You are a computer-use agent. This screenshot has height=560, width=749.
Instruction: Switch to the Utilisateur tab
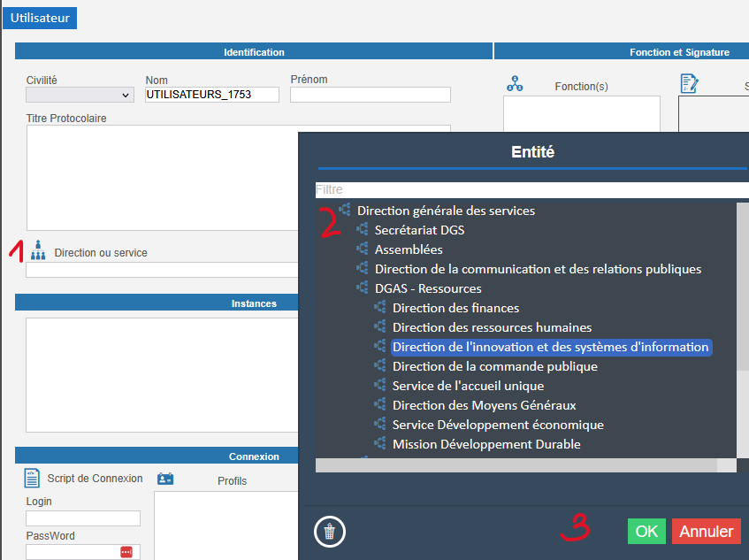(x=40, y=17)
